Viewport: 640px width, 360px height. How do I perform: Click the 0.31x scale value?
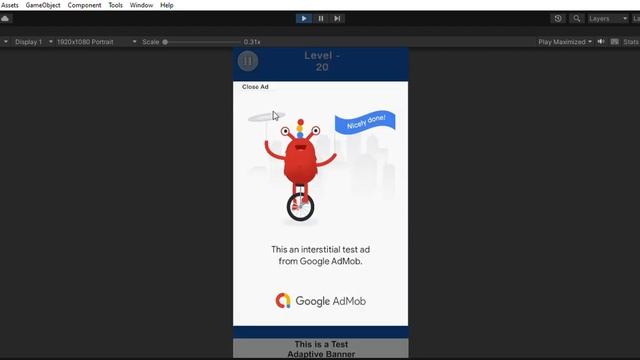tap(252, 42)
